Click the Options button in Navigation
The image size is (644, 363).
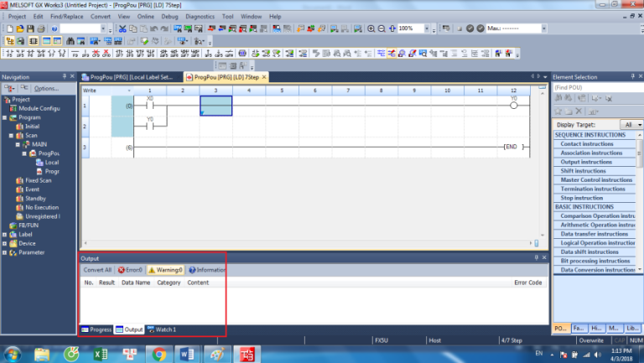pos(42,88)
